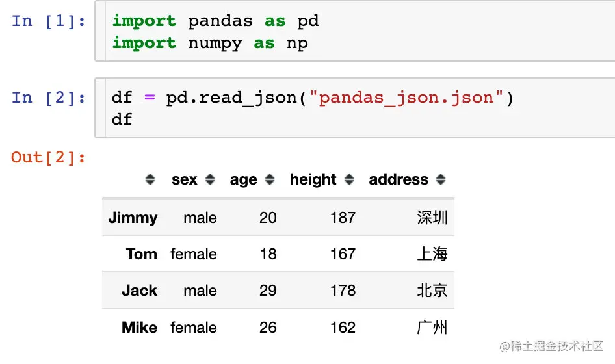This screenshot has width=615, height=364.
Task: Click sort arrows next to sex
Action: (x=210, y=179)
